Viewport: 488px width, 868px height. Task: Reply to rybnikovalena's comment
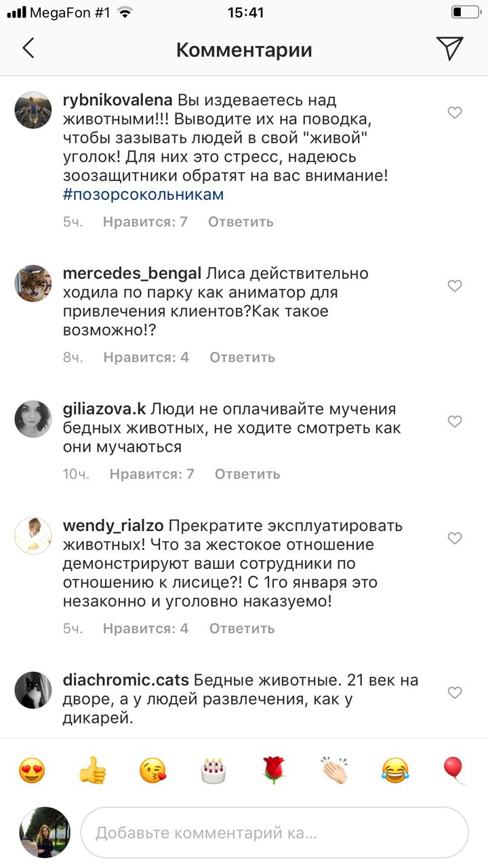click(x=241, y=222)
